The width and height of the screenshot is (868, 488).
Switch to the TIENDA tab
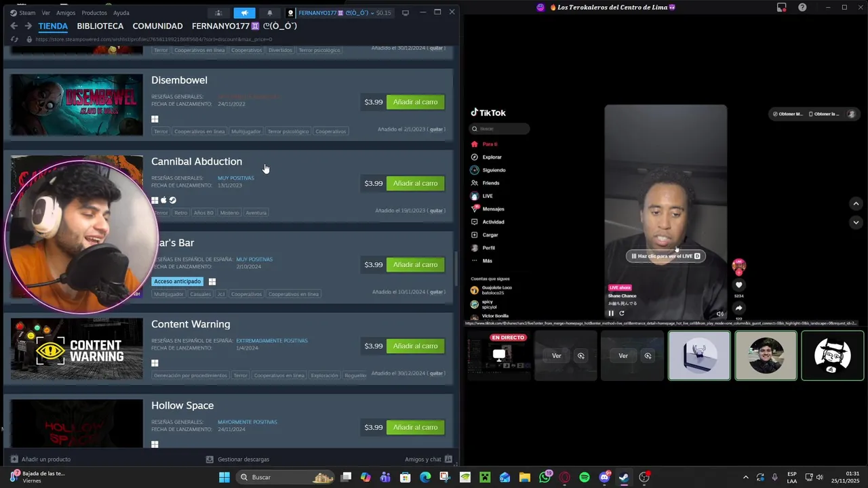coord(53,26)
